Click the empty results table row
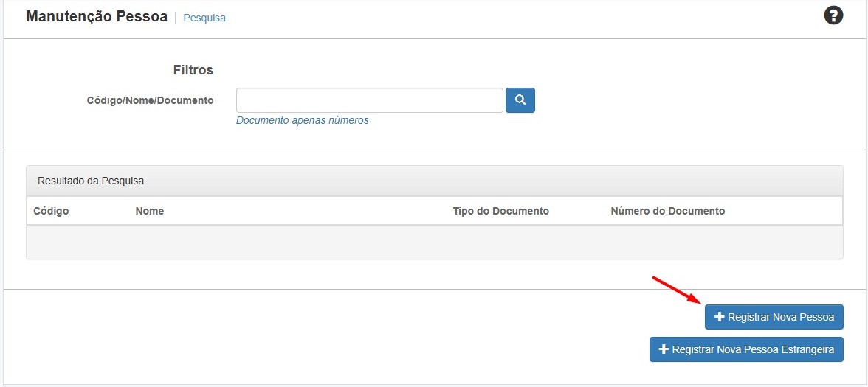The image size is (868, 387). tap(434, 242)
